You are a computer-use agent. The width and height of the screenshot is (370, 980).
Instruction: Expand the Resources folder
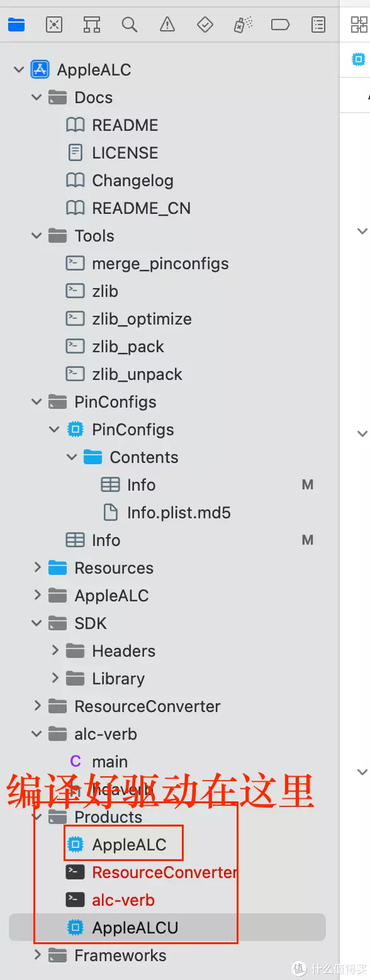(x=38, y=568)
